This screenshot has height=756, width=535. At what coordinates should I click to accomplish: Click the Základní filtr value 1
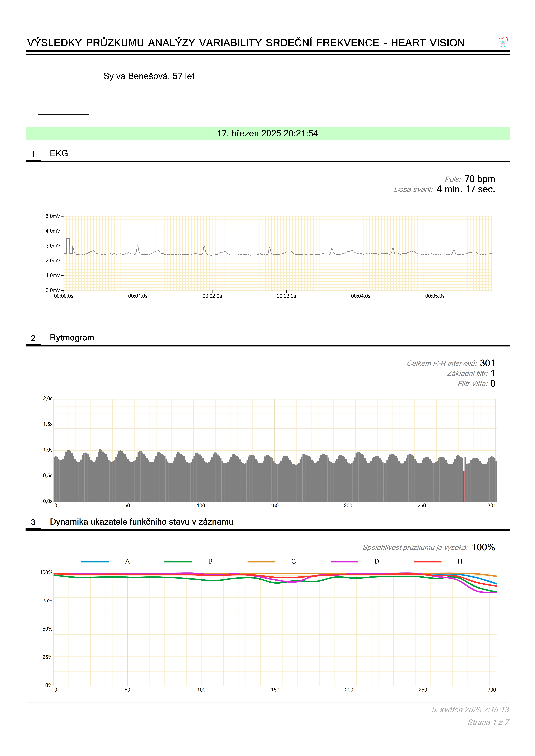click(x=493, y=373)
